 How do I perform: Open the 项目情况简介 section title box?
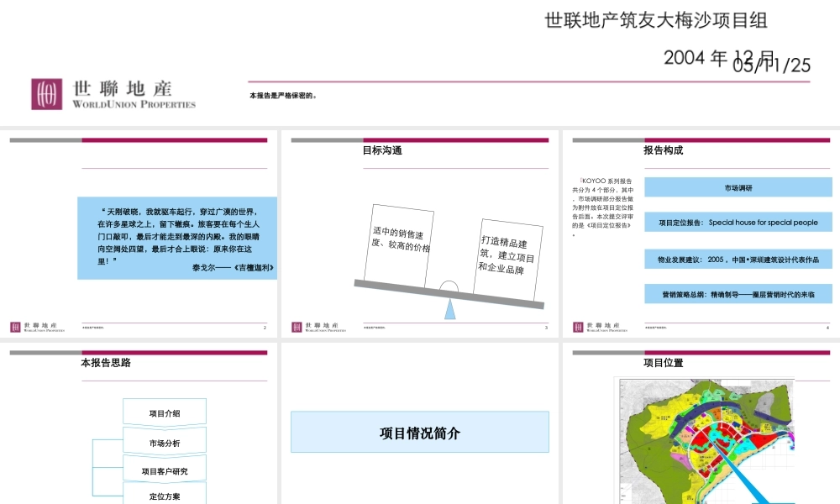[x=420, y=433]
